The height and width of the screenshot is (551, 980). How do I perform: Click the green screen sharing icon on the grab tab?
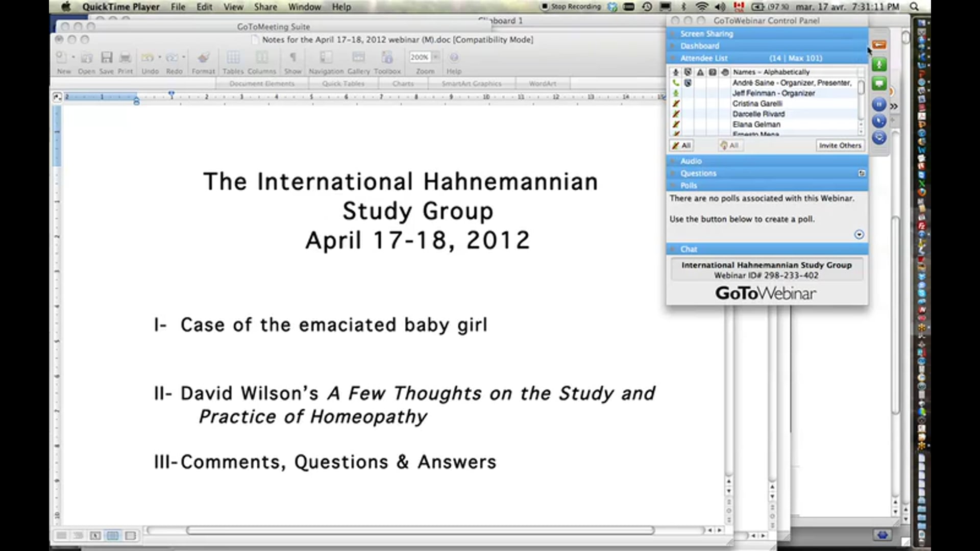coord(879,83)
